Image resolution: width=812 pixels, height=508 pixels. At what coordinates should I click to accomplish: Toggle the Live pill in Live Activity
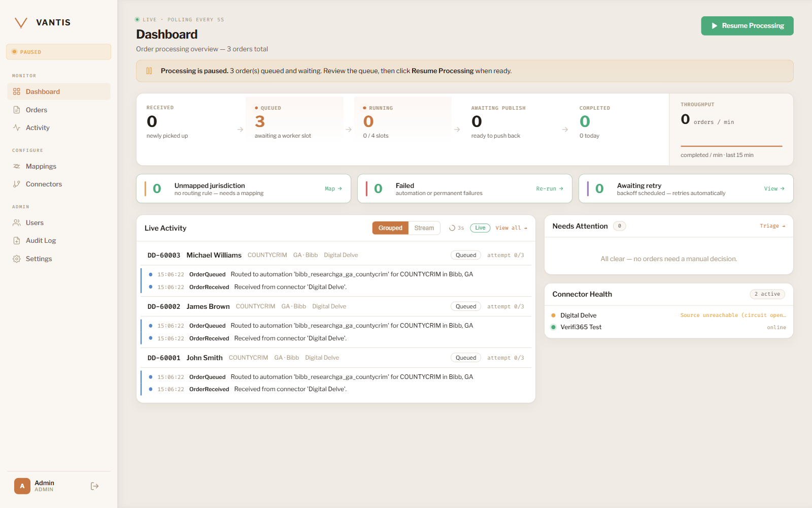point(480,228)
